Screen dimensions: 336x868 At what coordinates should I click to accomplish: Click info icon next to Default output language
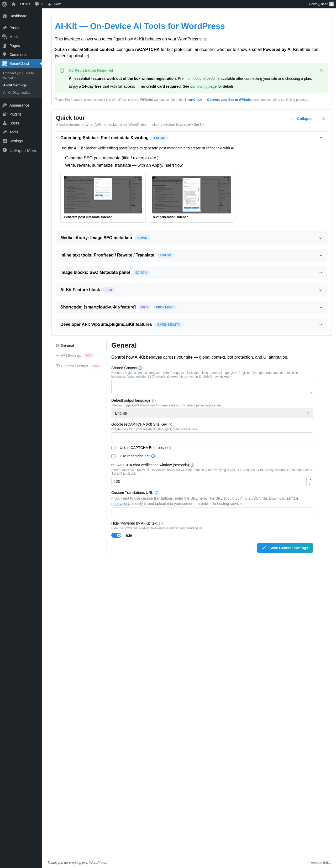154,401
